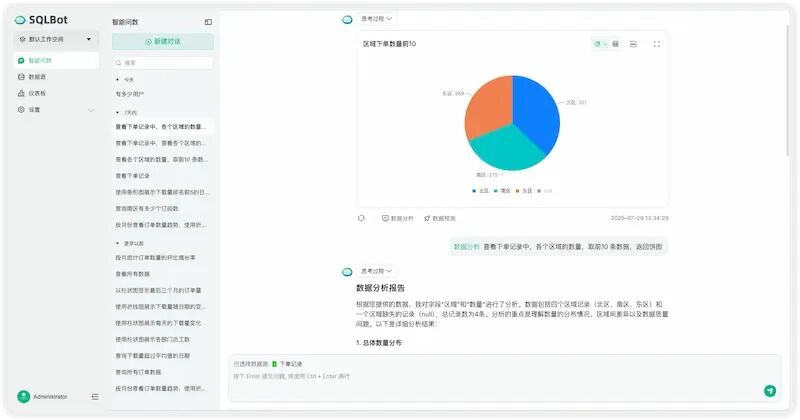
Task: Collapse the 7天内 history group
Action: point(117,112)
